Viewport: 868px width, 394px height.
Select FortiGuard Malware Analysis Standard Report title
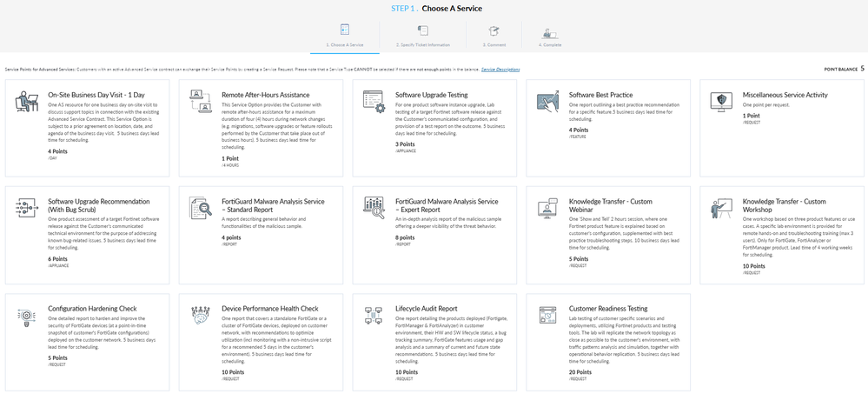(273, 205)
